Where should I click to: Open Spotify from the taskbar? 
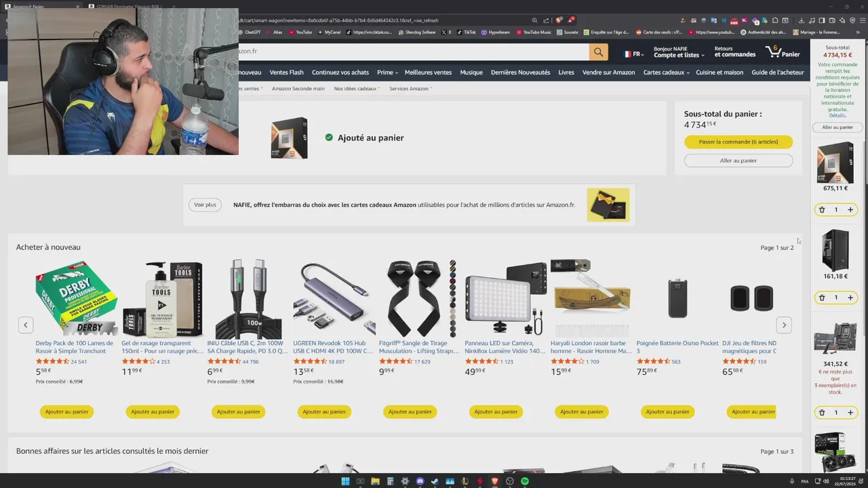tap(524, 481)
